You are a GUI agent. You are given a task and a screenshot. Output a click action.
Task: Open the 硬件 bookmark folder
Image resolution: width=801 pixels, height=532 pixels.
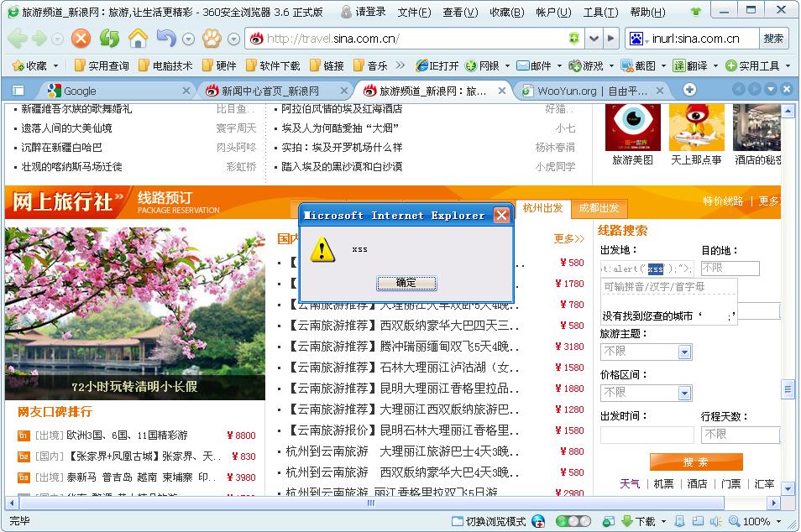pos(220,65)
